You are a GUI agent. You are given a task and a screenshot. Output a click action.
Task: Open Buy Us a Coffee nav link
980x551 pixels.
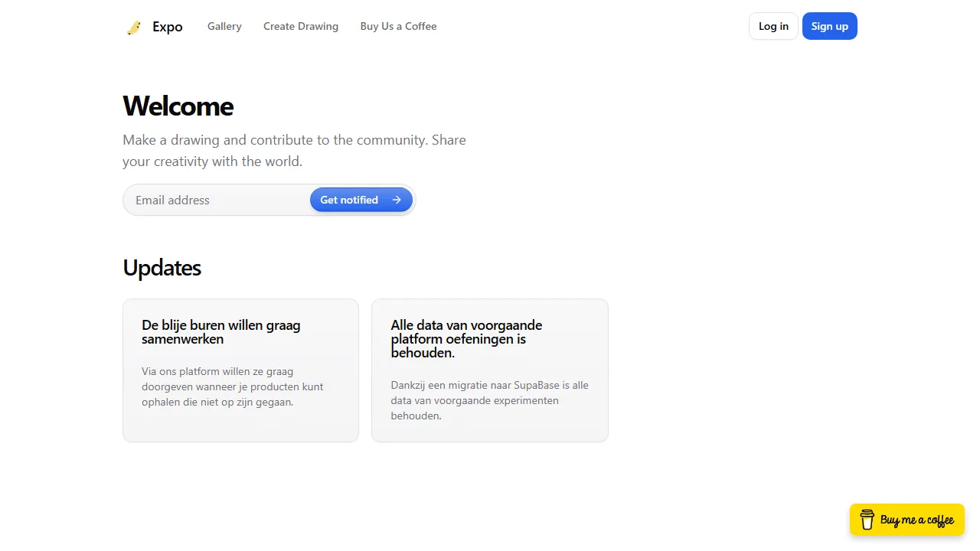tap(398, 26)
